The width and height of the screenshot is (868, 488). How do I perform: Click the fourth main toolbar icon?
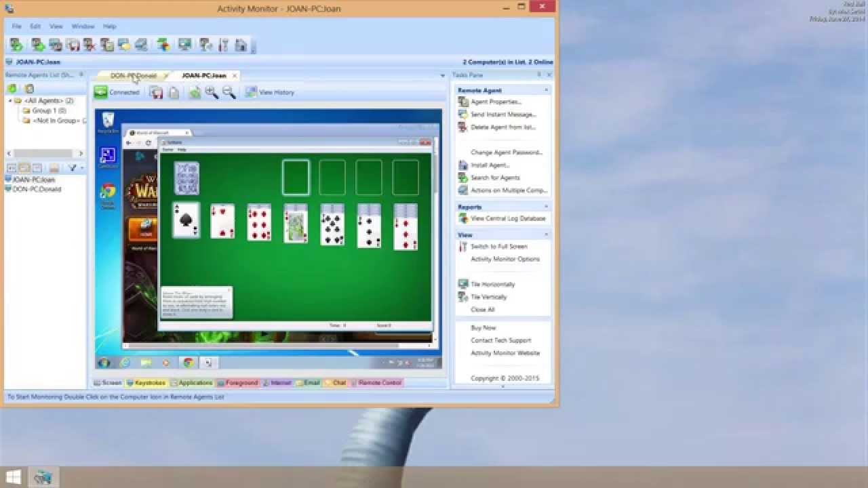[73, 45]
